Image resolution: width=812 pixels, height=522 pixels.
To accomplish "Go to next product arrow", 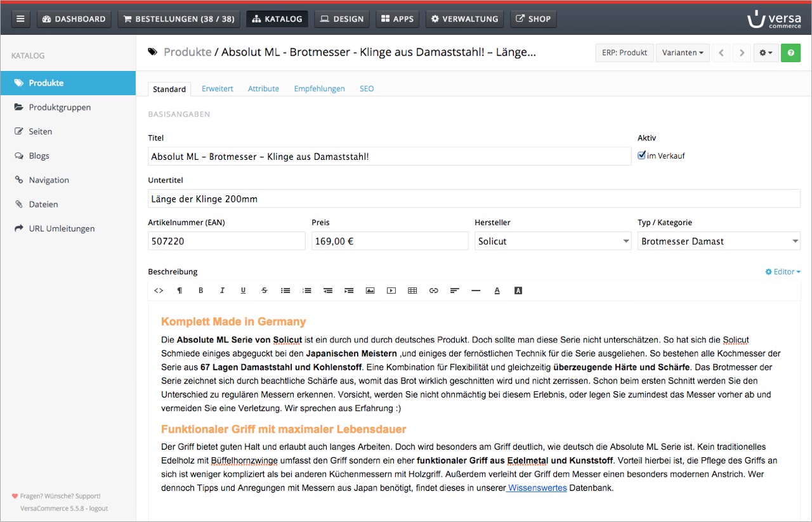I will pyautogui.click(x=742, y=53).
